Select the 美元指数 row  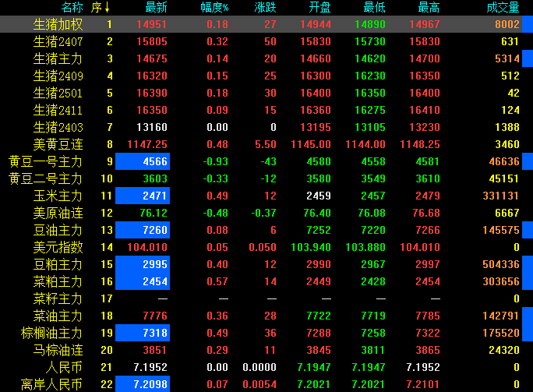click(58, 247)
